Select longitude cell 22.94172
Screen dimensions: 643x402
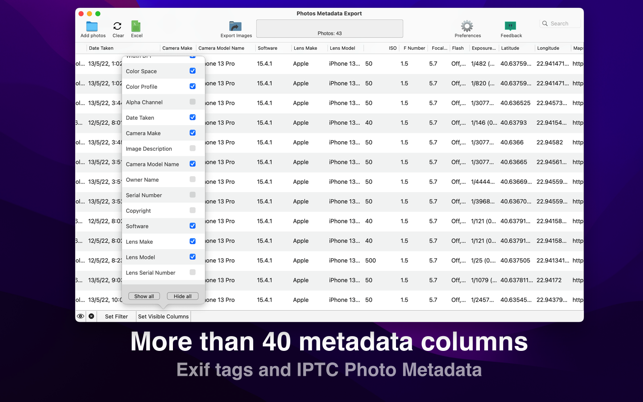(549, 280)
